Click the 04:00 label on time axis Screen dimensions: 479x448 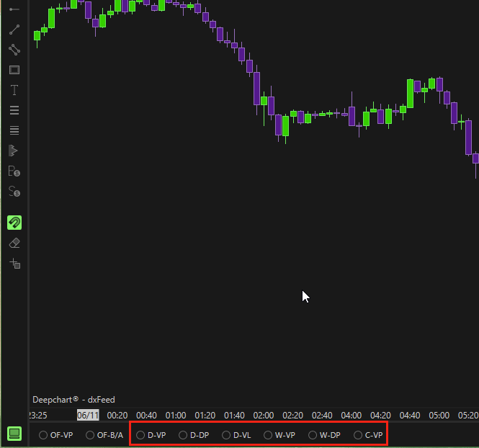tap(352, 416)
